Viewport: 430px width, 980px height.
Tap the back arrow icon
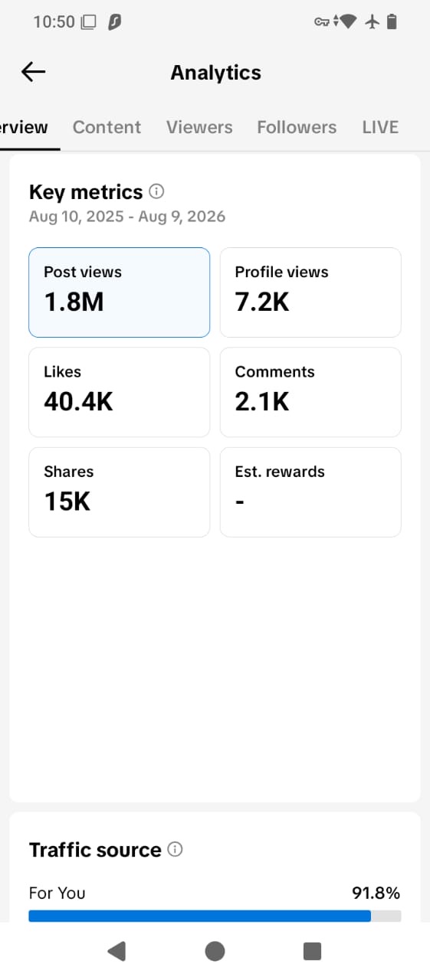tap(34, 72)
